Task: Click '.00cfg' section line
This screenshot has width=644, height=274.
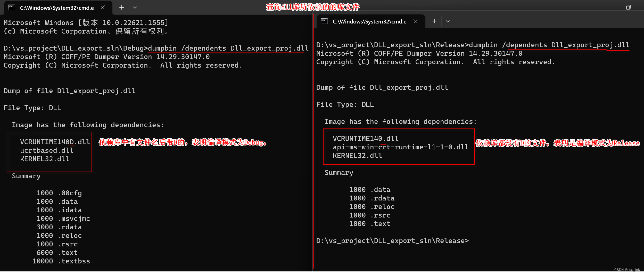Action: [59, 193]
